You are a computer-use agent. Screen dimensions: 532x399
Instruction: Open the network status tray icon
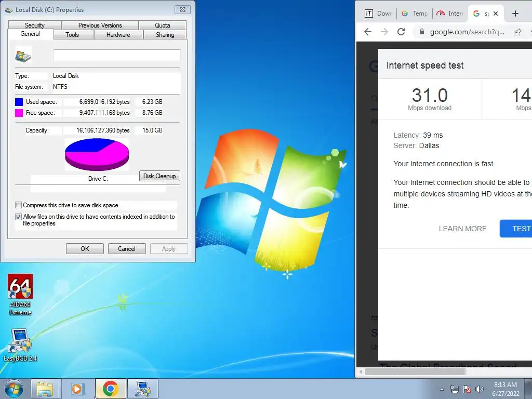pos(454,389)
